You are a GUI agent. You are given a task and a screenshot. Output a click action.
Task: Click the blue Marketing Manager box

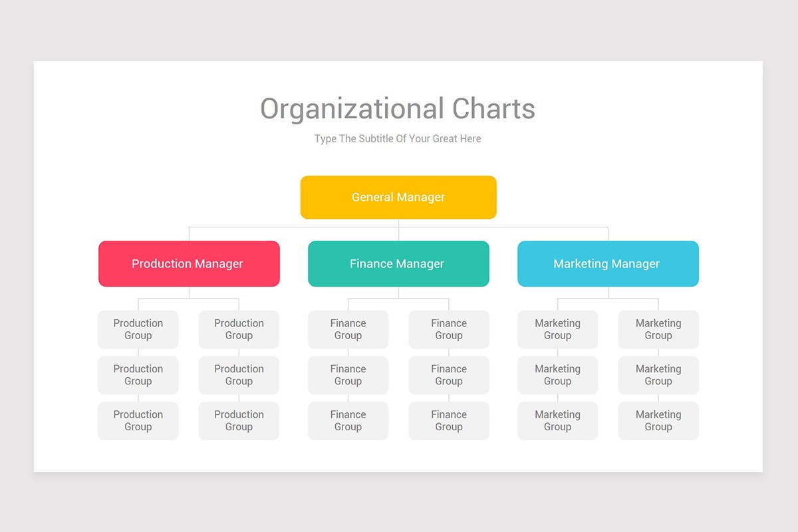click(608, 264)
